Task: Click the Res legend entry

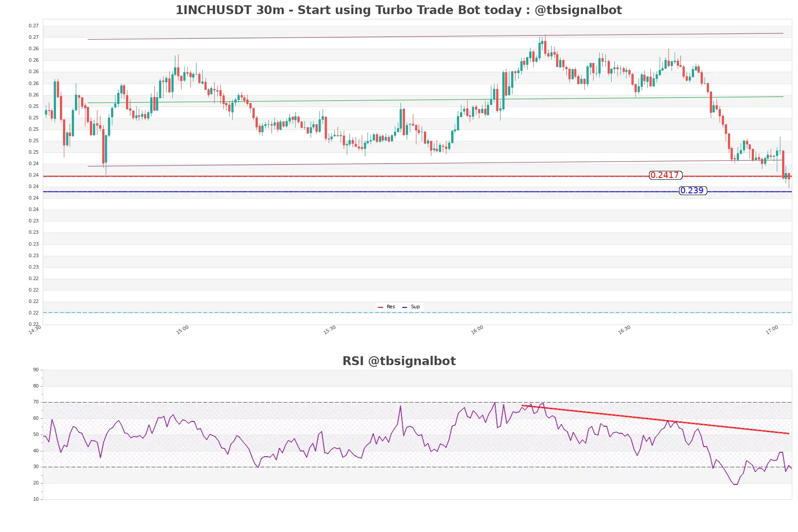Action: tap(386, 307)
